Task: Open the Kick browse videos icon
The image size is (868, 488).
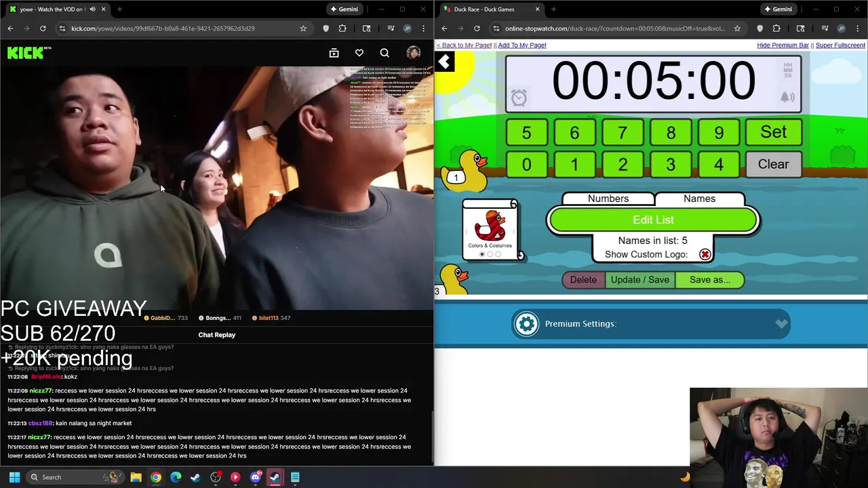Action: [334, 53]
